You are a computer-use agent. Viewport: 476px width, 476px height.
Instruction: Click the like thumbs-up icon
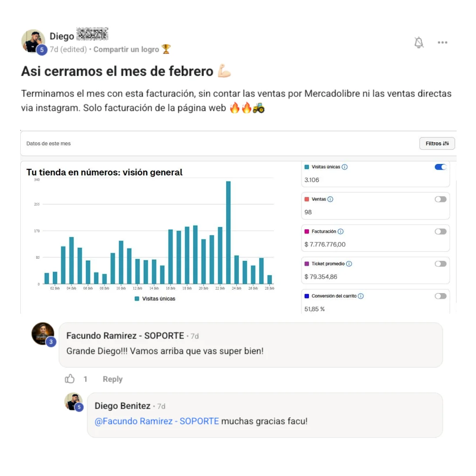pyautogui.click(x=70, y=379)
